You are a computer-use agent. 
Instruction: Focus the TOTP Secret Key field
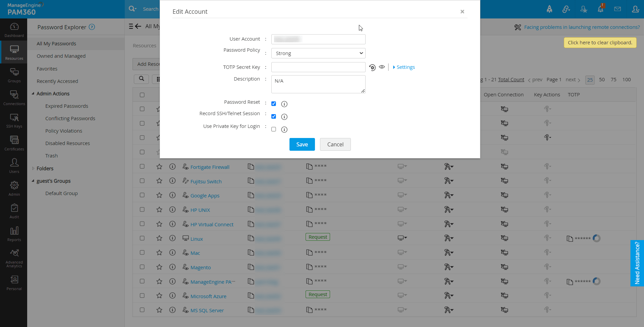coord(318,67)
